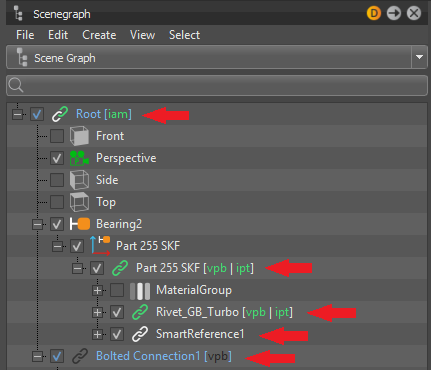The height and width of the screenshot is (370, 431).
Task: Select the MaterialGroup label
Action: pos(194,290)
